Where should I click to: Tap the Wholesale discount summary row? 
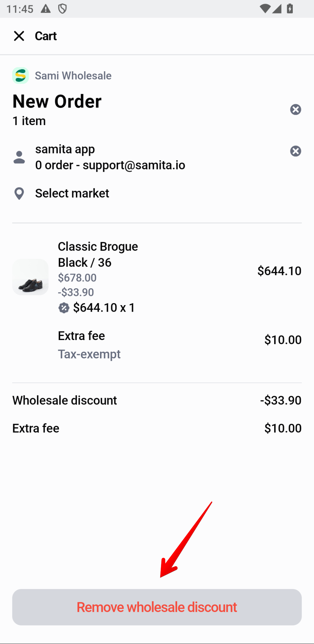point(64,400)
